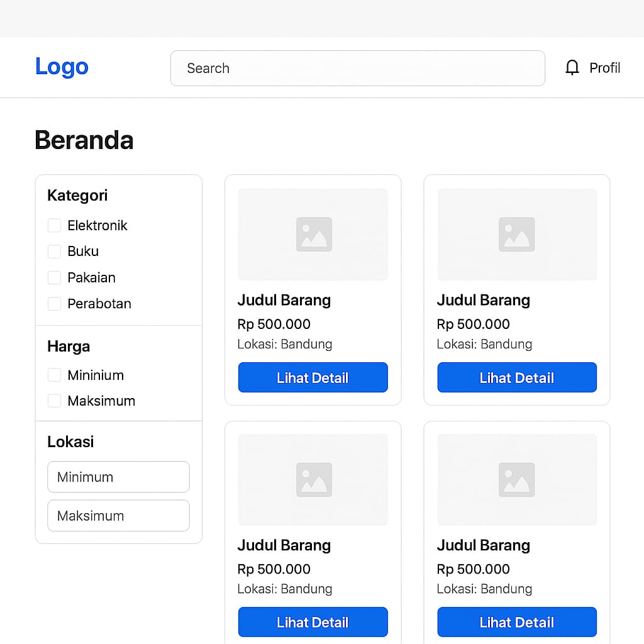Image resolution: width=644 pixels, height=644 pixels.
Task: Click the Minimum field under Lokasi
Action: [118, 477]
